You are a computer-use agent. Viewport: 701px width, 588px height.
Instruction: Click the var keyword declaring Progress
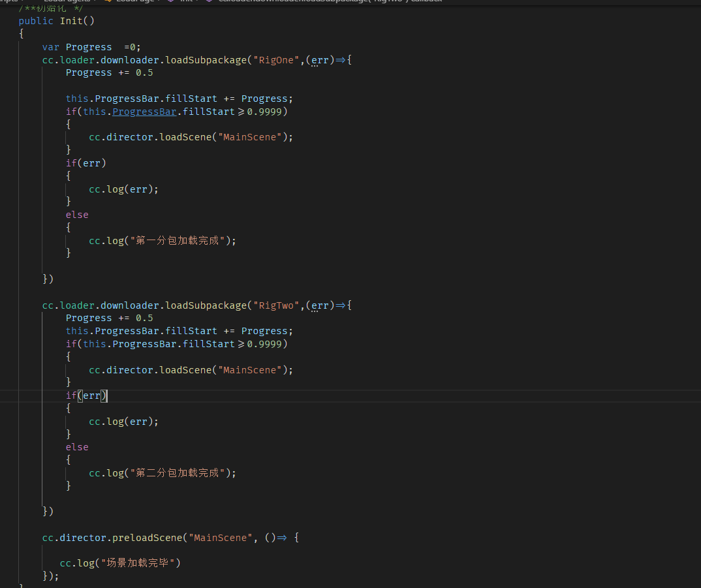pyautogui.click(x=50, y=47)
